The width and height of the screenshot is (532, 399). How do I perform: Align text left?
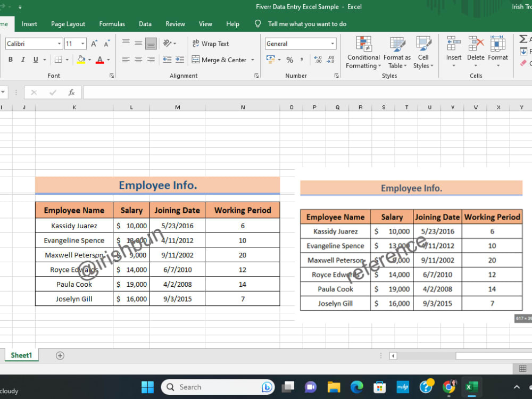(x=126, y=60)
